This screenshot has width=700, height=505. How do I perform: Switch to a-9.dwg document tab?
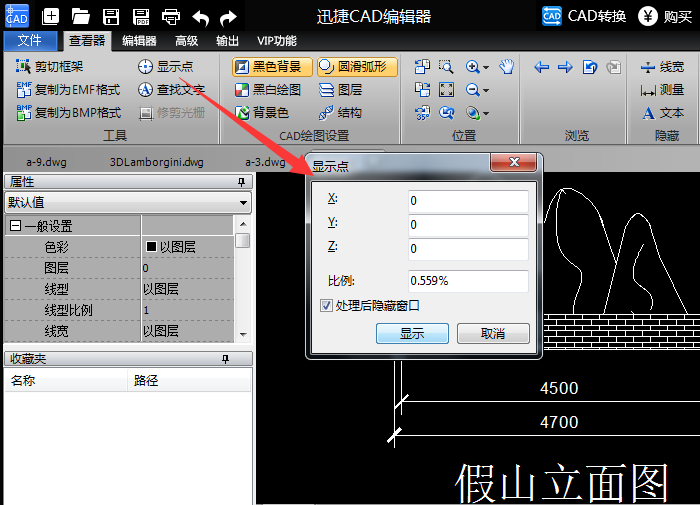click(46, 162)
